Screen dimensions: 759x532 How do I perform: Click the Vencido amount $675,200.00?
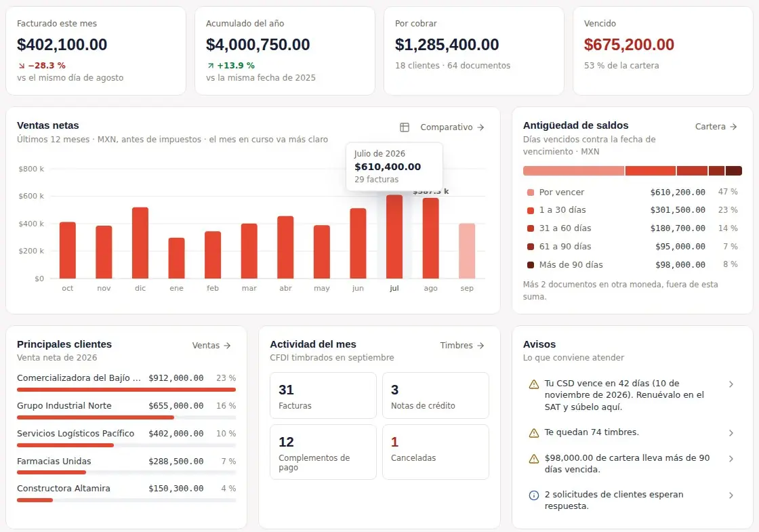tap(629, 45)
